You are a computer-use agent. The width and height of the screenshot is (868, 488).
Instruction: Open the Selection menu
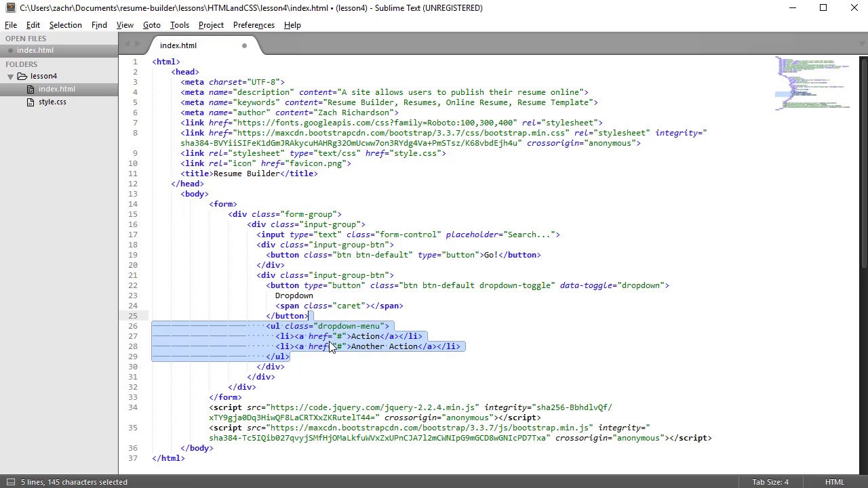(x=66, y=25)
